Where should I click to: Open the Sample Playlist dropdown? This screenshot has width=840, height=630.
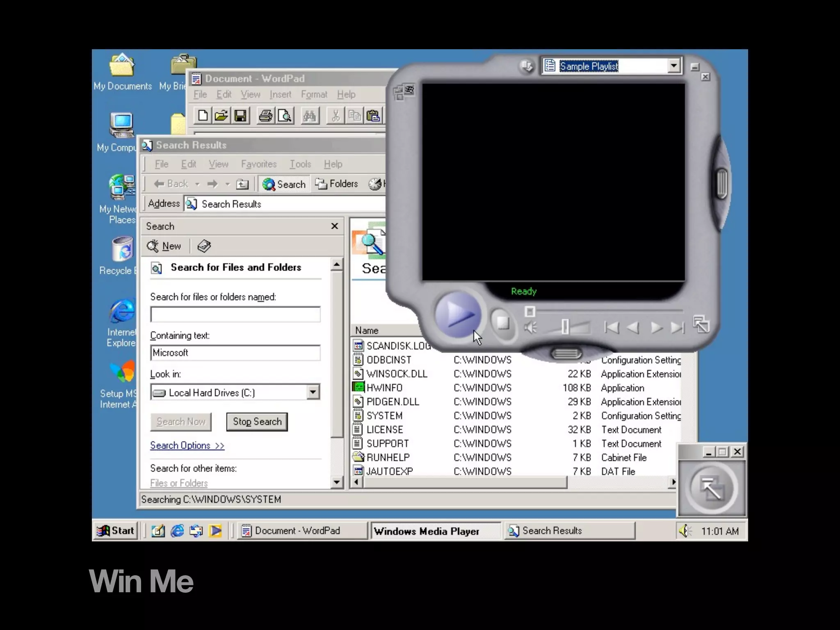(x=673, y=66)
